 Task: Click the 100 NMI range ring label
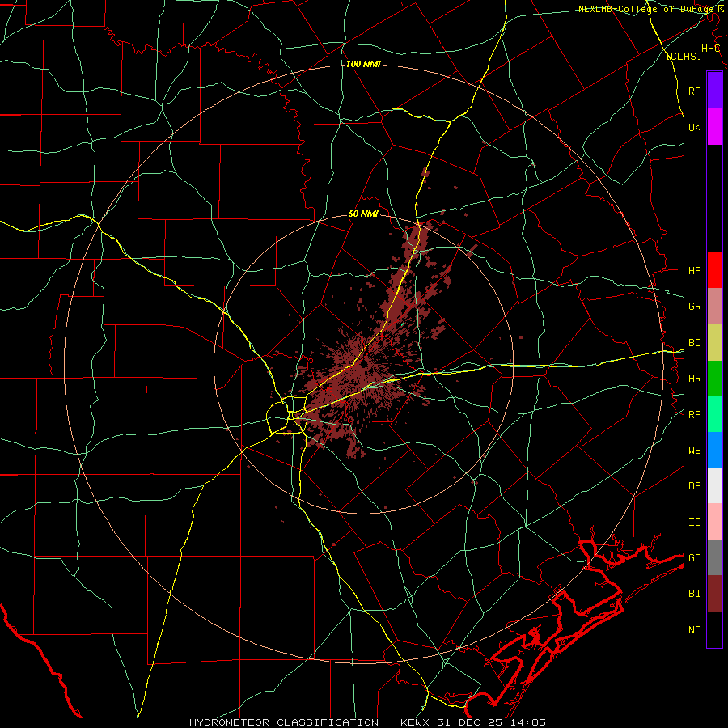pyautogui.click(x=363, y=64)
